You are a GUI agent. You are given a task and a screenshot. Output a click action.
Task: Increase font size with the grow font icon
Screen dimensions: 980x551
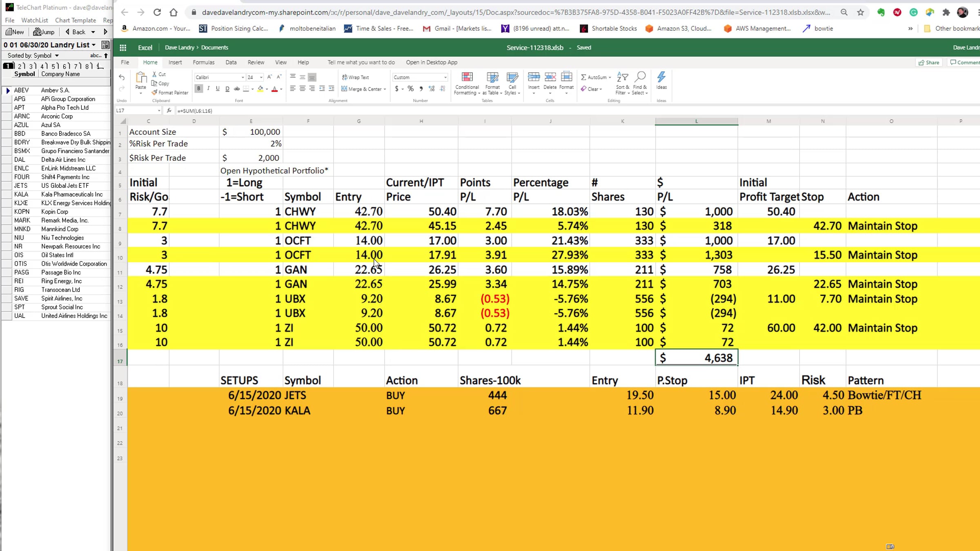tap(269, 77)
